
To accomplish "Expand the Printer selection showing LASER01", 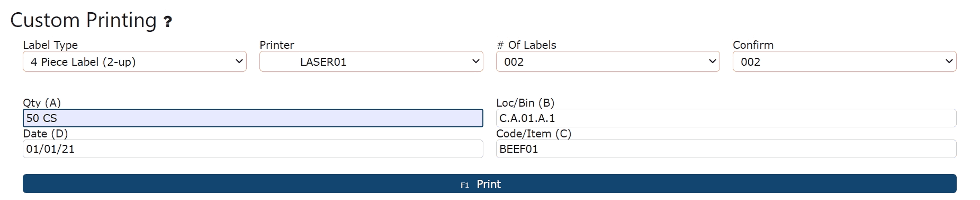I will (x=371, y=62).
